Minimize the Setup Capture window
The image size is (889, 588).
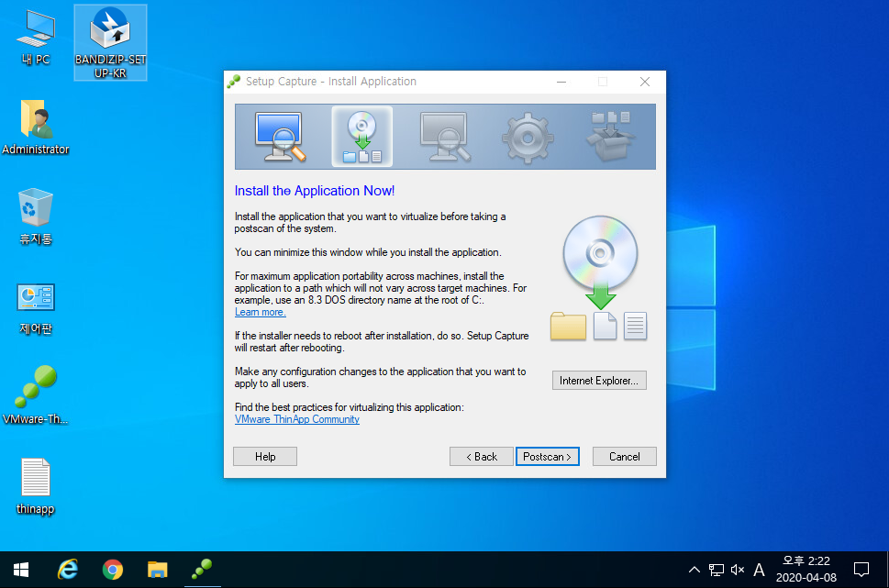click(561, 82)
